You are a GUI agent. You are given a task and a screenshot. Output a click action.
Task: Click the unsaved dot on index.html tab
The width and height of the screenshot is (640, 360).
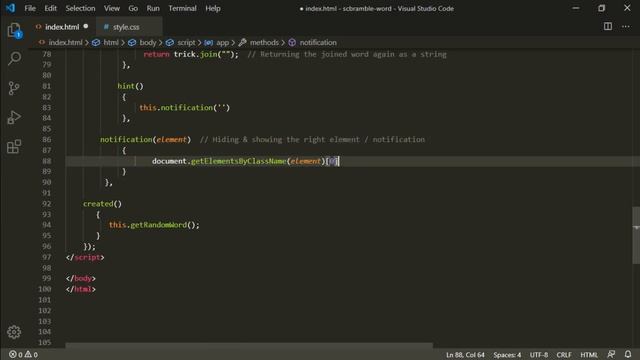(86, 27)
